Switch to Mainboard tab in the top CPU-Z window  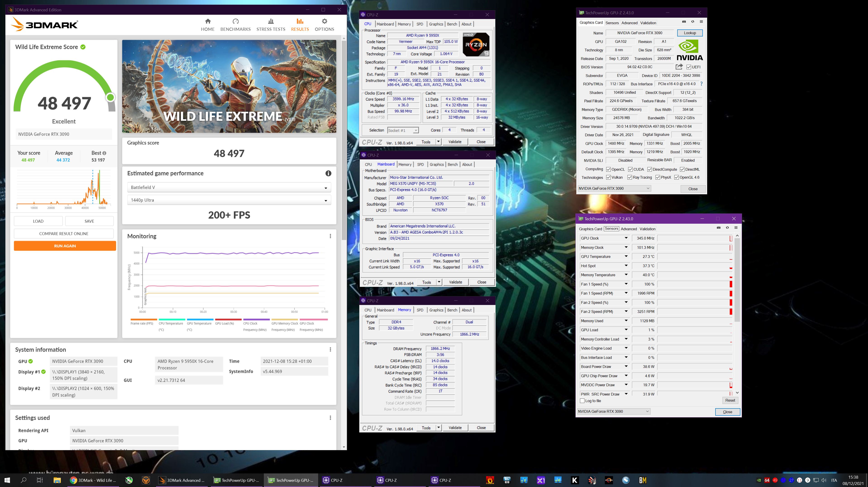click(385, 24)
